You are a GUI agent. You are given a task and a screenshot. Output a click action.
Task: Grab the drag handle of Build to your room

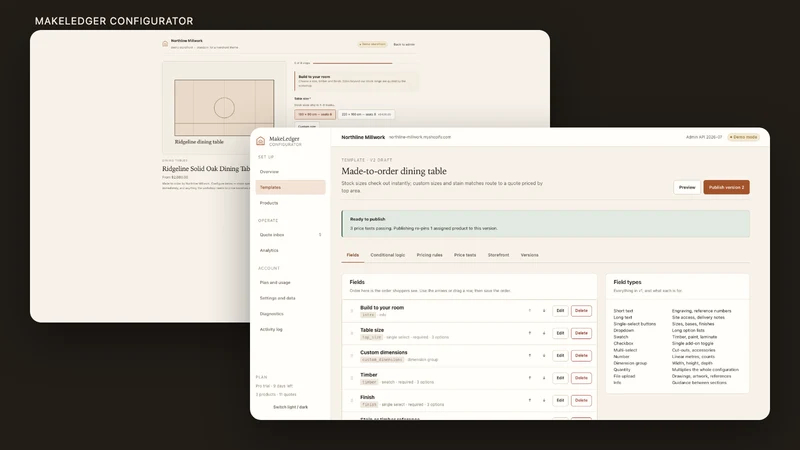pyautogui.click(x=352, y=311)
